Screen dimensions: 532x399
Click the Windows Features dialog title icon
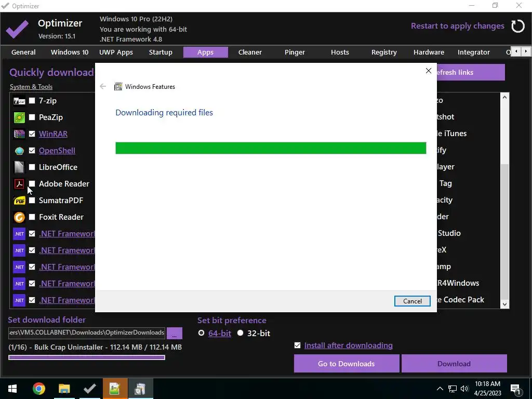[x=118, y=87]
